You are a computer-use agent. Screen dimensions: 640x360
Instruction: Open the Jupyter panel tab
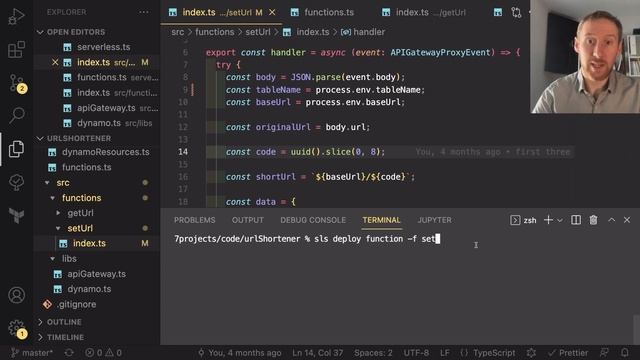click(435, 220)
